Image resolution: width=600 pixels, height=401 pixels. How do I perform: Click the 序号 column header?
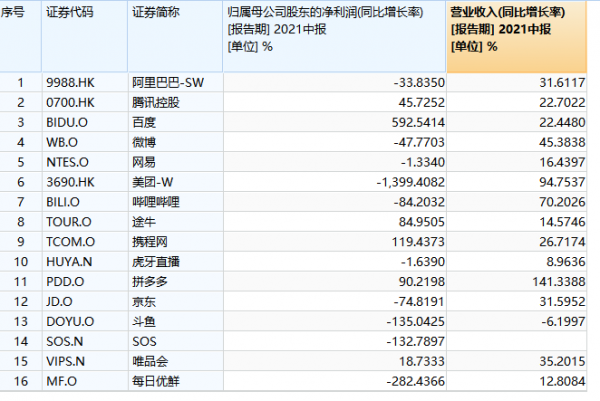click(x=20, y=36)
